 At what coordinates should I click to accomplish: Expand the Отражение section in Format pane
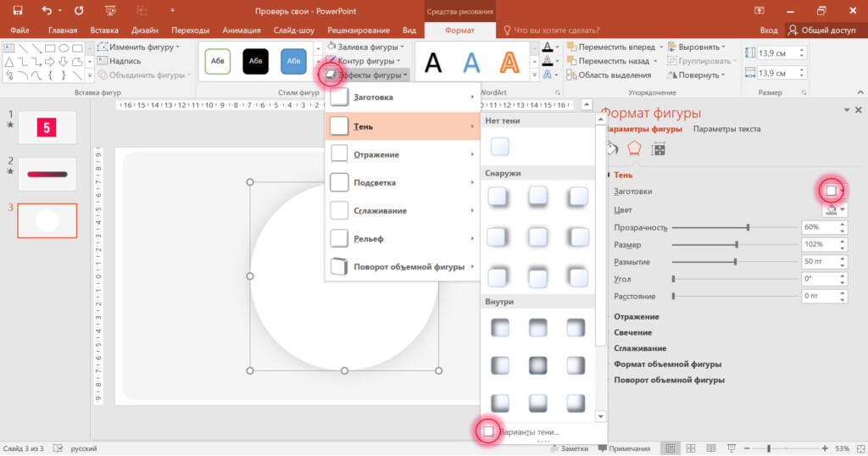[x=637, y=317]
